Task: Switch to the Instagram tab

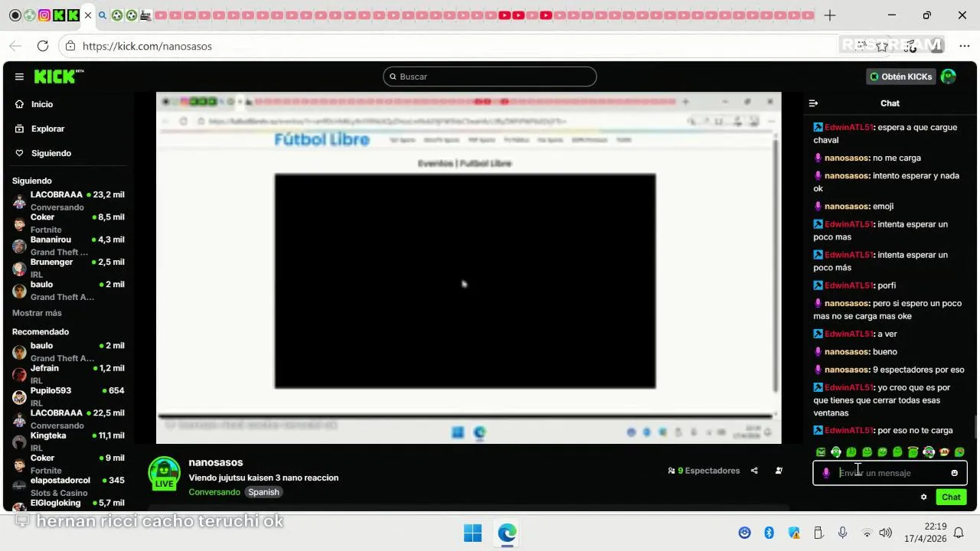Action: [x=44, y=15]
